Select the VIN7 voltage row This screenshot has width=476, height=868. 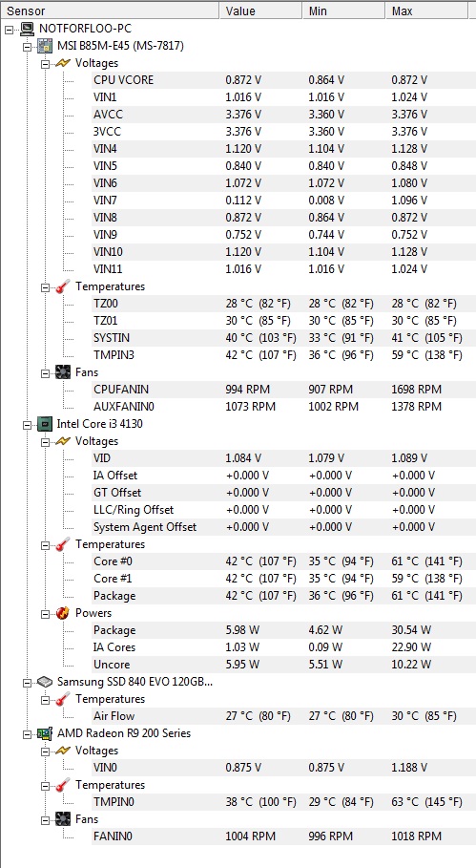tap(283, 200)
